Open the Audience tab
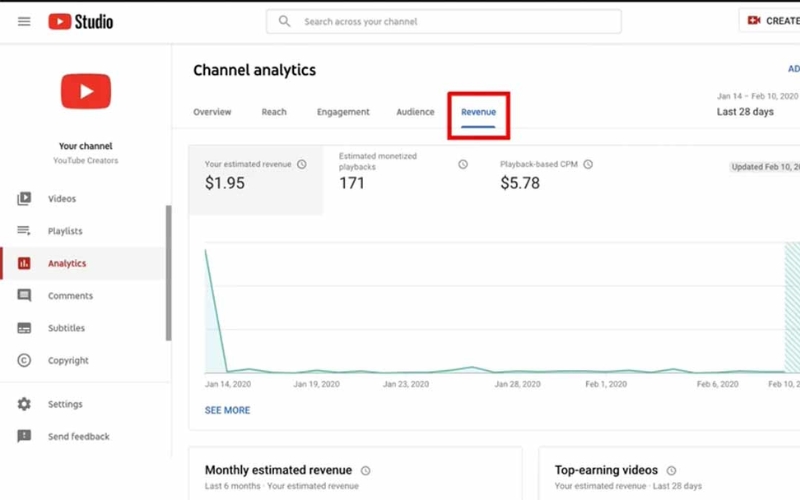Viewport: 800px width, 500px height. pos(415,112)
